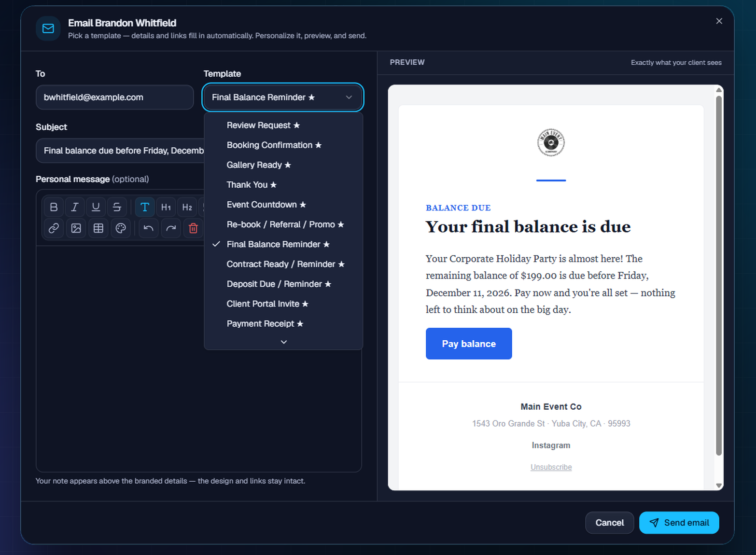Show more templates with the bottom chevron
The height and width of the screenshot is (555, 756).
[283, 342]
